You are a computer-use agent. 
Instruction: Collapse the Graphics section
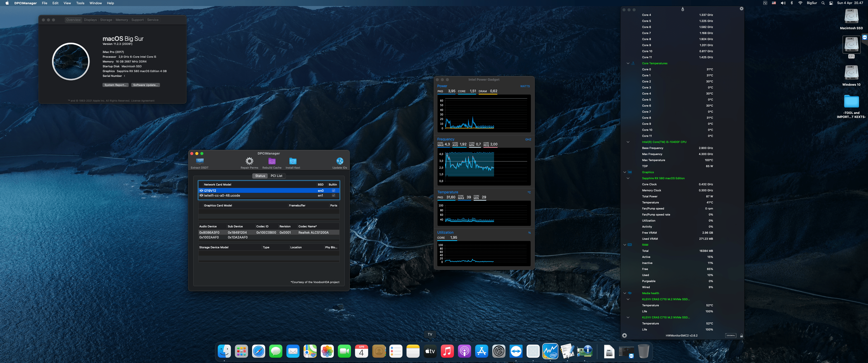(x=625, y=172)
